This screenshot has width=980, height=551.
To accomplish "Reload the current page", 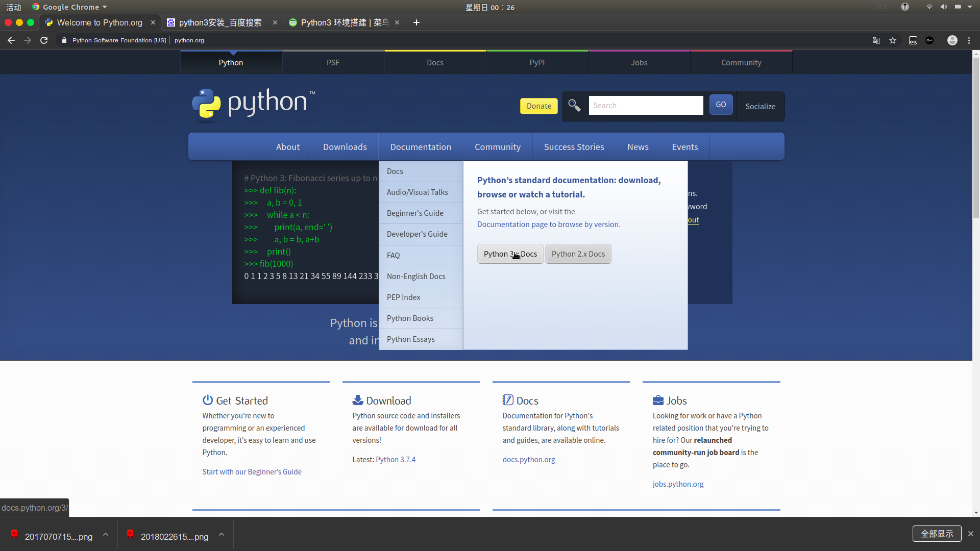I will 44,40.
